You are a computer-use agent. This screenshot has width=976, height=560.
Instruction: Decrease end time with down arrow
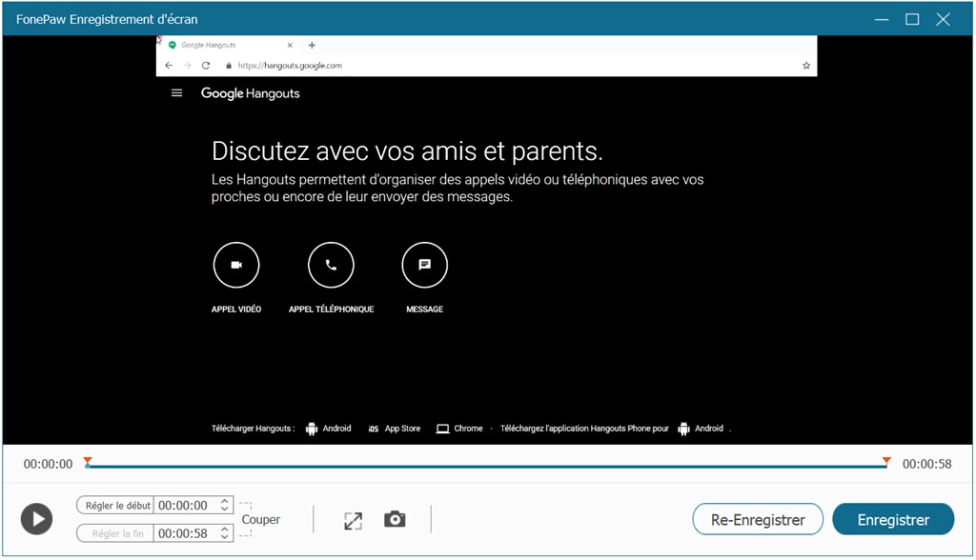[x=225, y=537]
